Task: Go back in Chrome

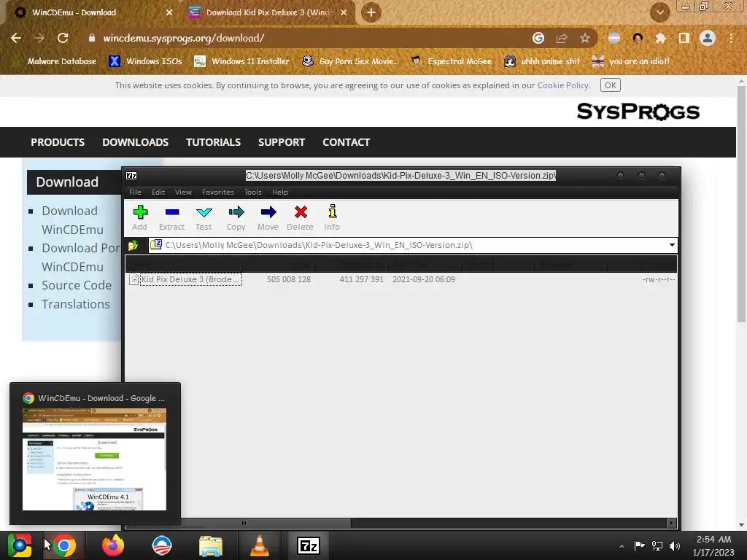Action: click(x=16, y=38)
